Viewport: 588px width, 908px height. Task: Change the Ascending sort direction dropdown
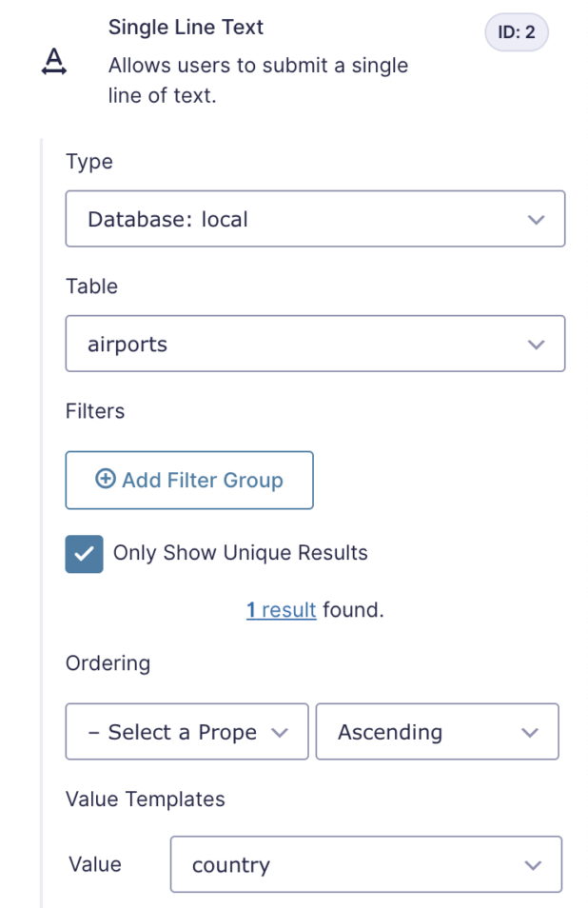437,731
